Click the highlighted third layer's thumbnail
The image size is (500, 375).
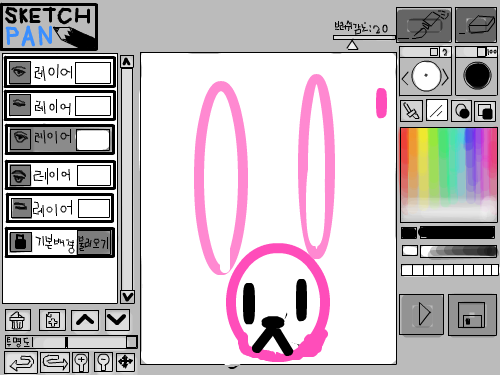(93, 139)
